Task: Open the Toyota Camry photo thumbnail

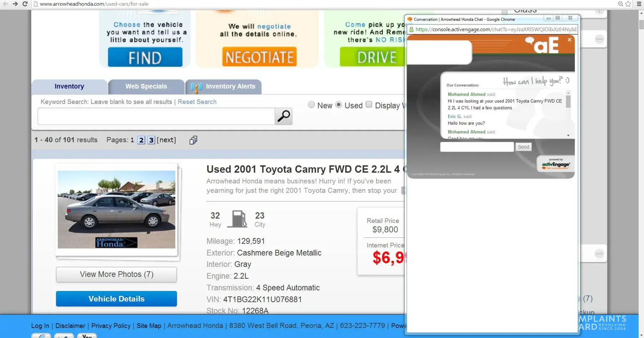Action: pos(117,209)
